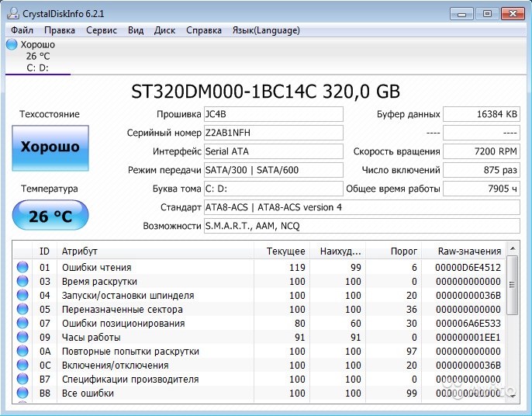Select the Время раскрутки attribute name
The width and height of the screenshot is (532, 416).
pyautogui.click(x=99, y=282)
